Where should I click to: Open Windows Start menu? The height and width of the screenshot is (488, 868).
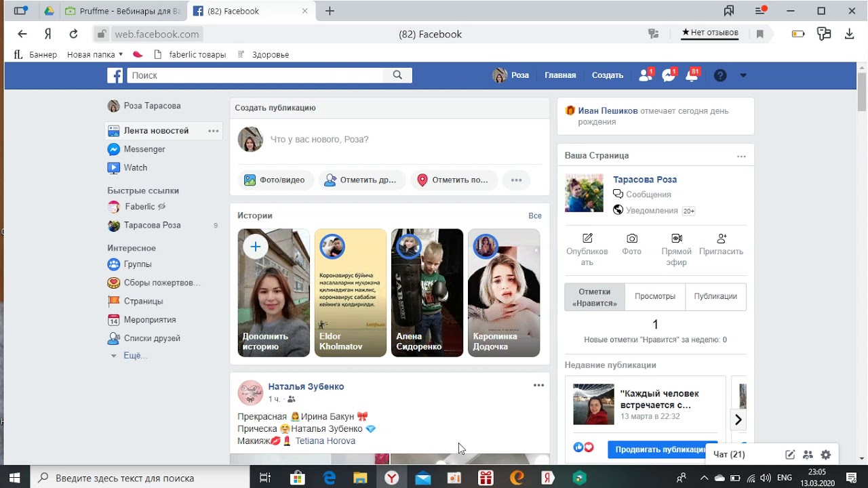point(15,479)
